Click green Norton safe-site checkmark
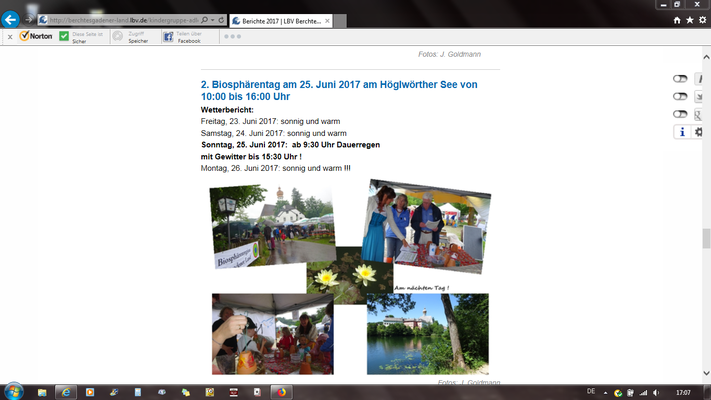 tap(64, 36)
